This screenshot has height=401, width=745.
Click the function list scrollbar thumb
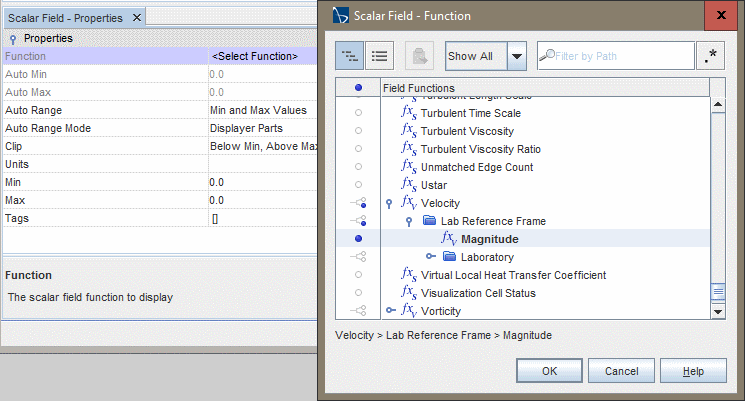tap(718, 292)
